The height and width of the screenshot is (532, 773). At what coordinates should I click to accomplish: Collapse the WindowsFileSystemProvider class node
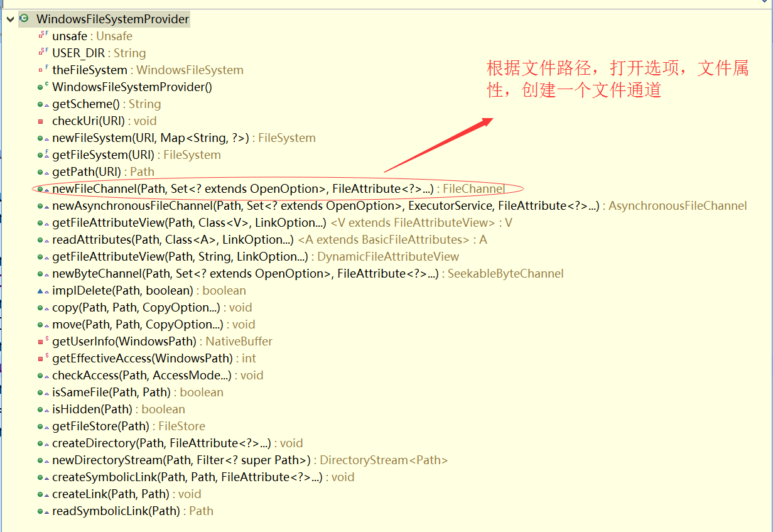pos(9,19)
